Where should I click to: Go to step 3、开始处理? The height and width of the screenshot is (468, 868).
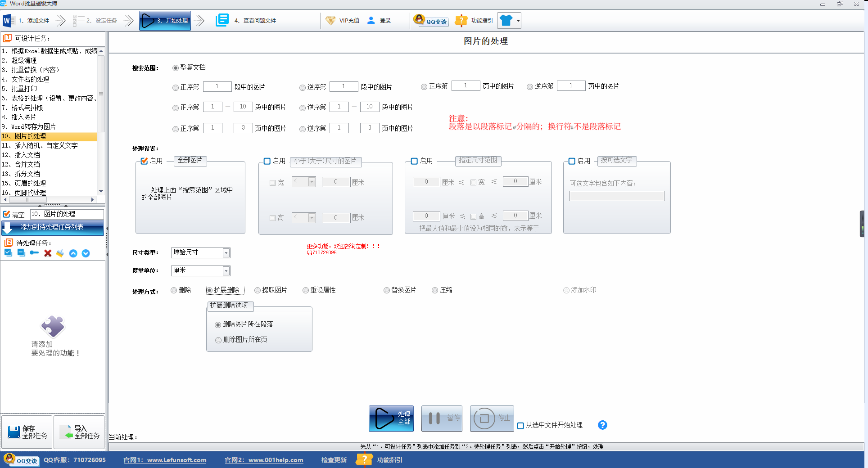[165, 21]
